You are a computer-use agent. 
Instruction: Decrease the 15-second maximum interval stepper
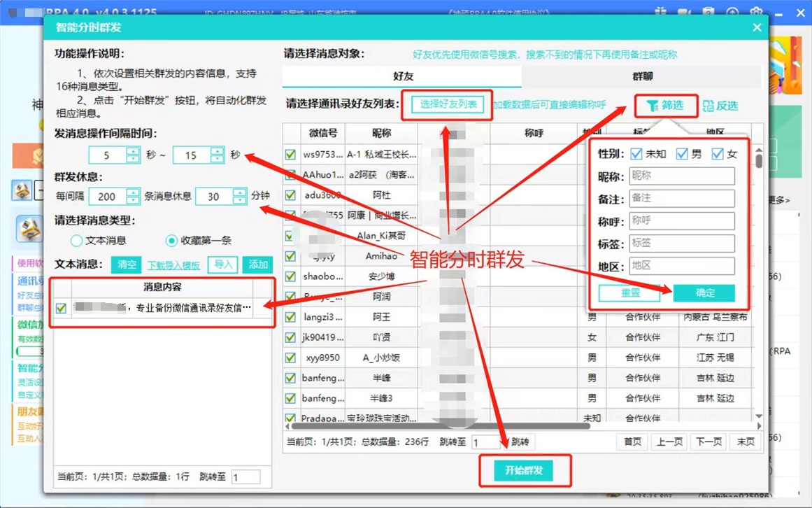click(217, 159)
